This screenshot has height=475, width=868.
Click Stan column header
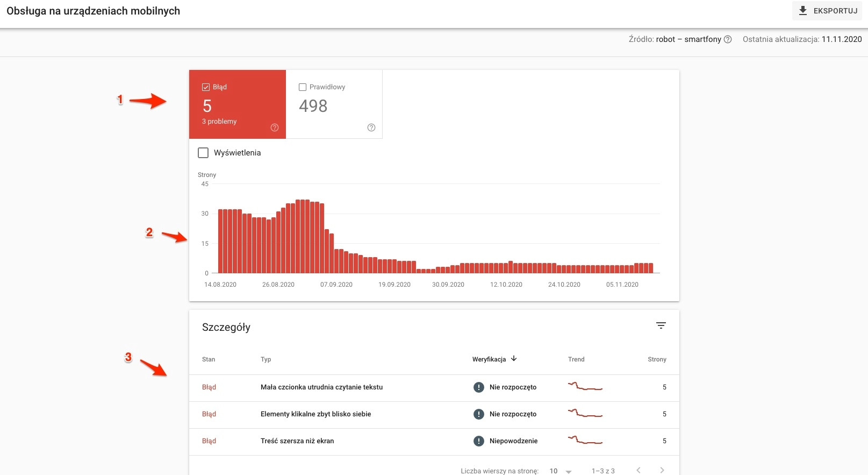[209, 359]
